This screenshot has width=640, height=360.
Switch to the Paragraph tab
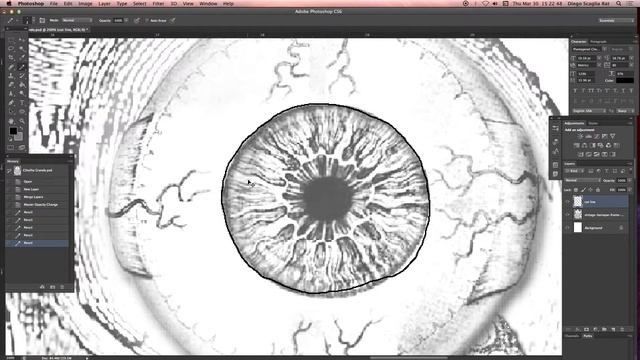point(598,42)
